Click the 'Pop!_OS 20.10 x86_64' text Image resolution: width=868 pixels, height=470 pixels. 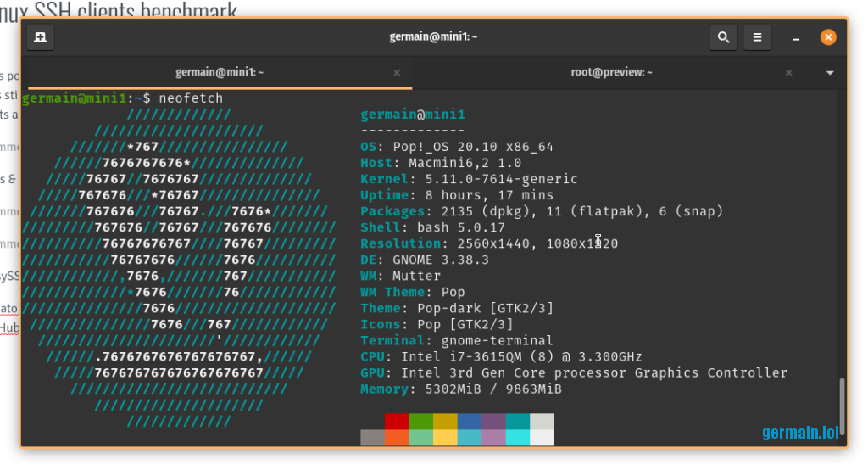click(x=473, y=147)
